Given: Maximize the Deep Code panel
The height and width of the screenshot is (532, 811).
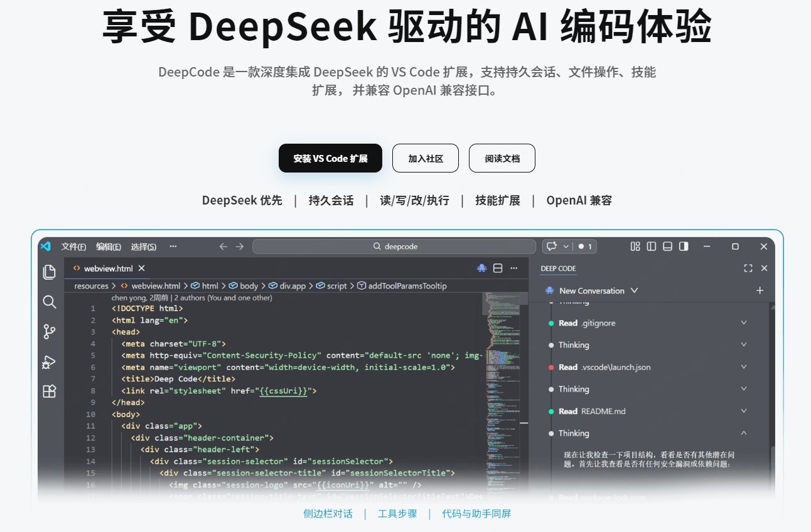Looking at the screenshot, I should [x=748, y=269].
